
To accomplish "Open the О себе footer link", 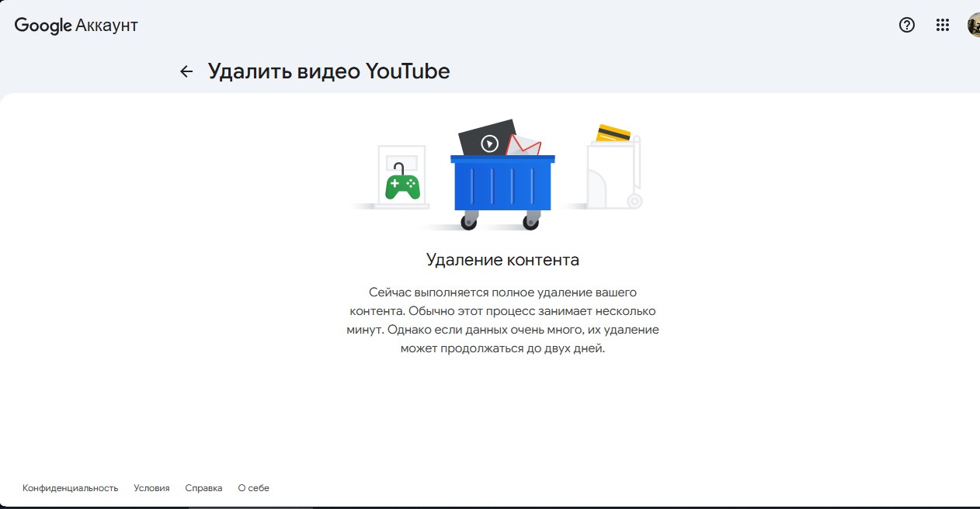I will pyautogui.click(x=254, y=488).
